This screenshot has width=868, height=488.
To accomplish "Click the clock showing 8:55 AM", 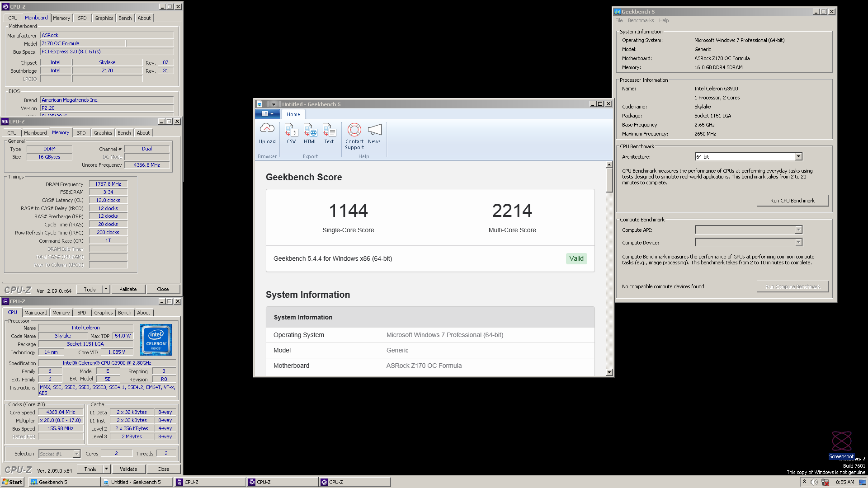I will [845, 482].
